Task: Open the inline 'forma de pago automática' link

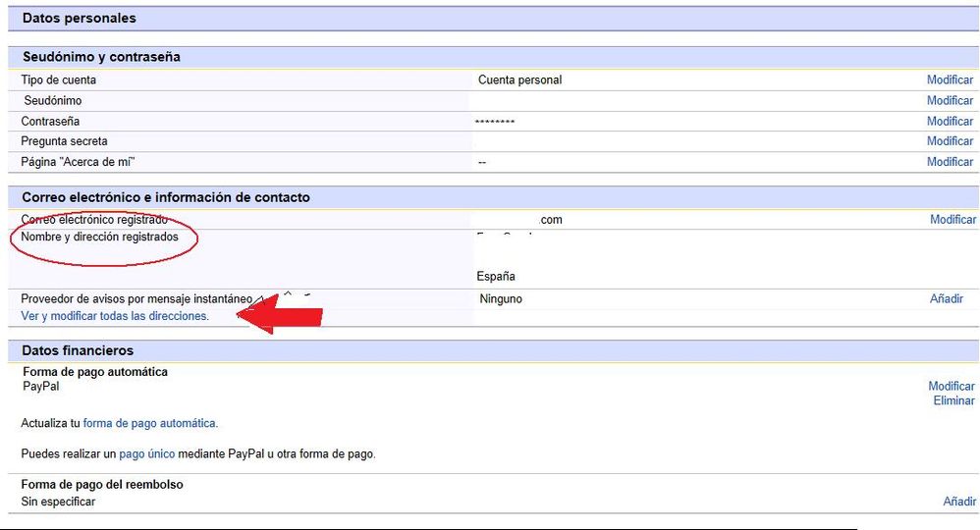Action: [149, 423]
